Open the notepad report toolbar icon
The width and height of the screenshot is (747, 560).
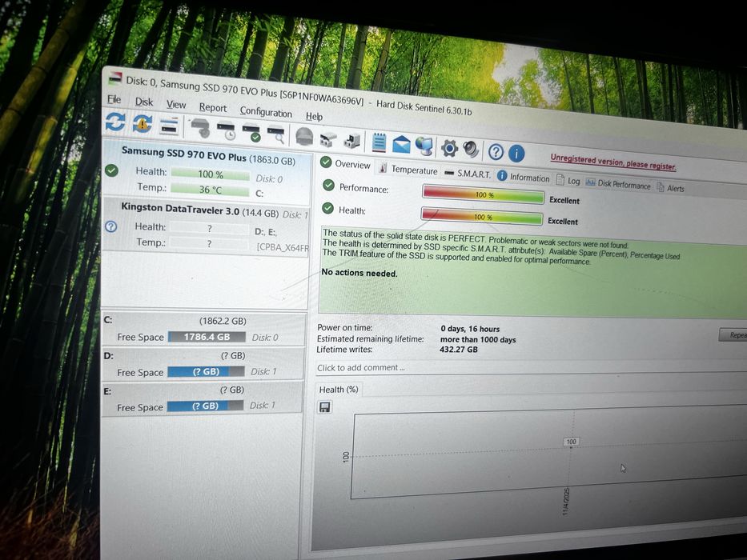(380, 142)
